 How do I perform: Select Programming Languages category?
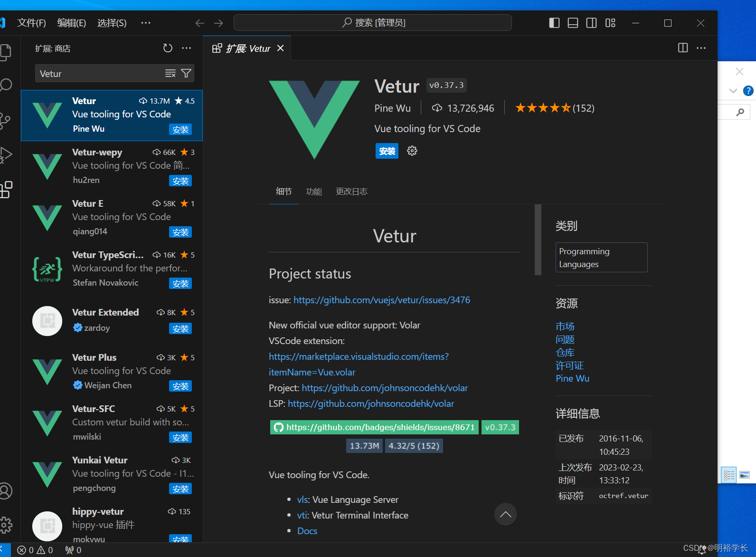(x=602, y=258)
